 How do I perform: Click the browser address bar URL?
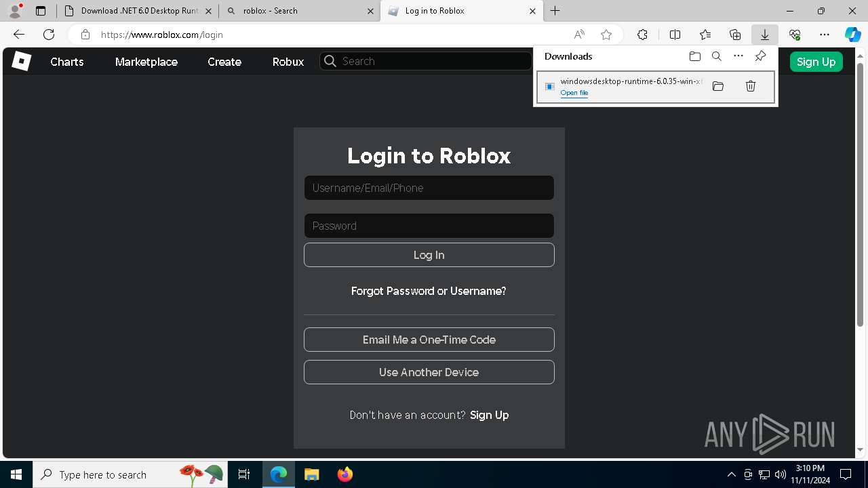point(161,35)
